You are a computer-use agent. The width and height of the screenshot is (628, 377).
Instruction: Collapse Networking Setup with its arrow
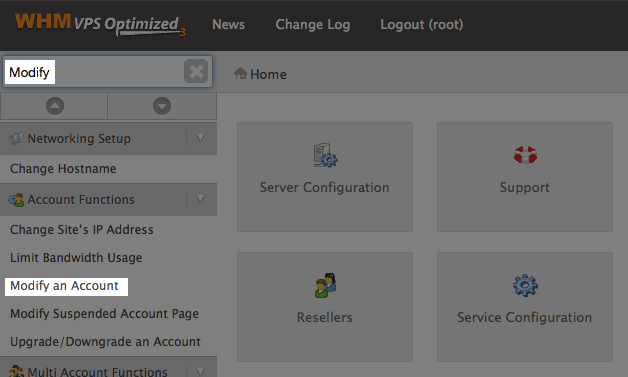tap(201, 138)
